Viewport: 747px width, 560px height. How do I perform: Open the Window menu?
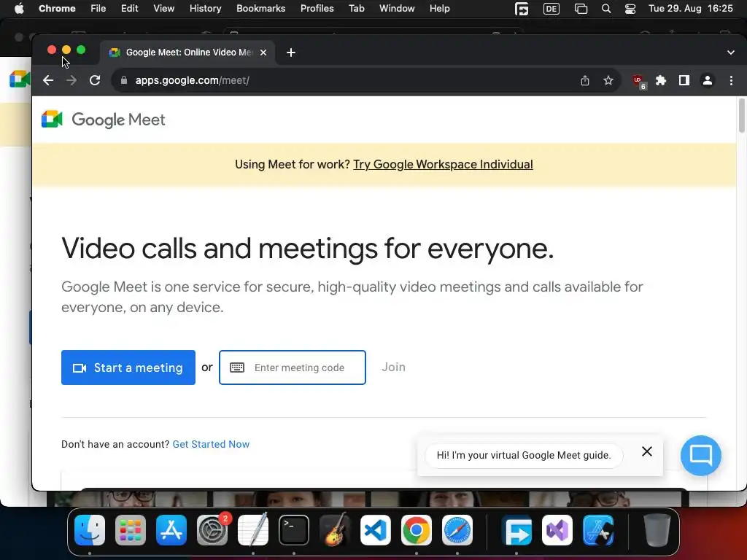397,9
